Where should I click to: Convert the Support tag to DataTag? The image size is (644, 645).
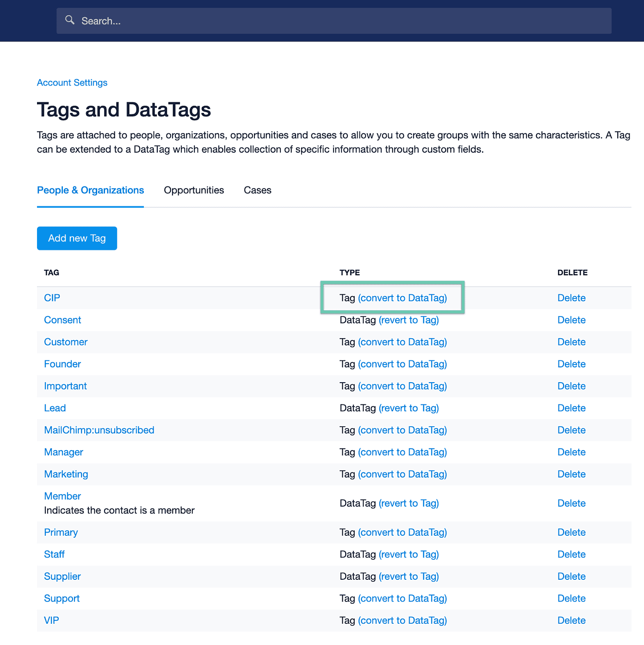tap(402, 599)
